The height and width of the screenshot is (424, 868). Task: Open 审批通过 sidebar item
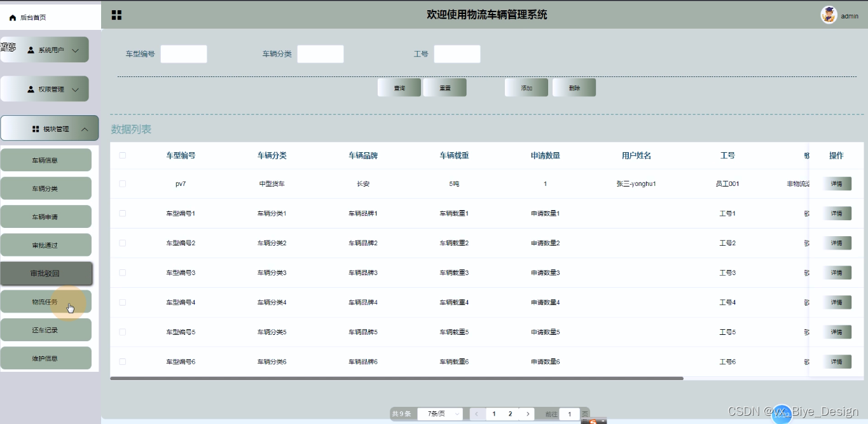pos(46,245)
